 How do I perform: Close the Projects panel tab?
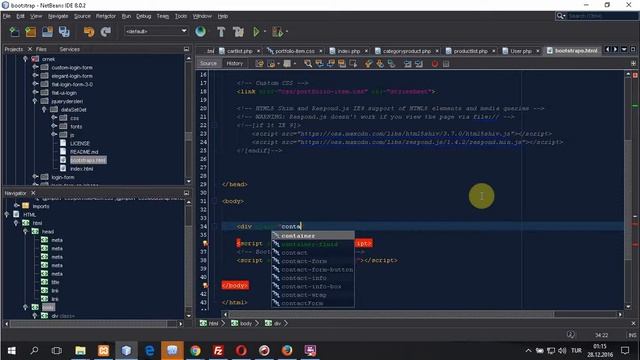pos(30,49)
